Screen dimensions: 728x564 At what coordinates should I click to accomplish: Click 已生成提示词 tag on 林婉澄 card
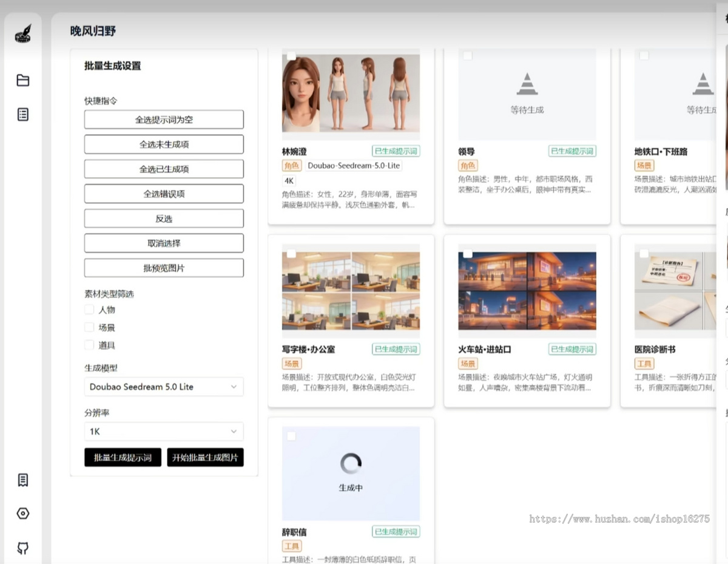(396, 151)
